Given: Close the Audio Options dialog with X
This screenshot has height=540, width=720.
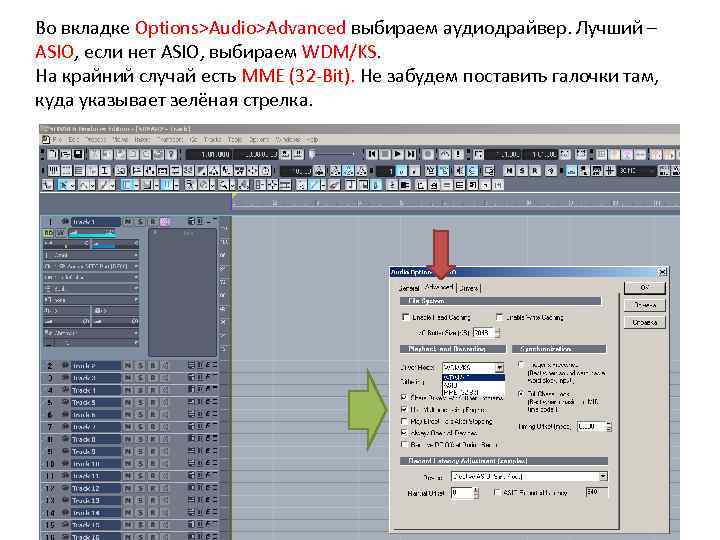Looking at the screenshot, I should (662, 272).
